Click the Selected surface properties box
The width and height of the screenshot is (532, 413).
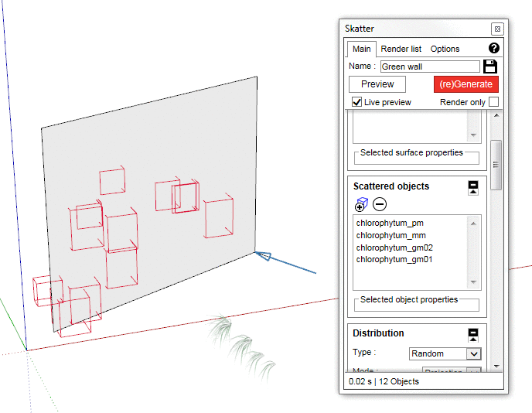[x=417, y=158]
